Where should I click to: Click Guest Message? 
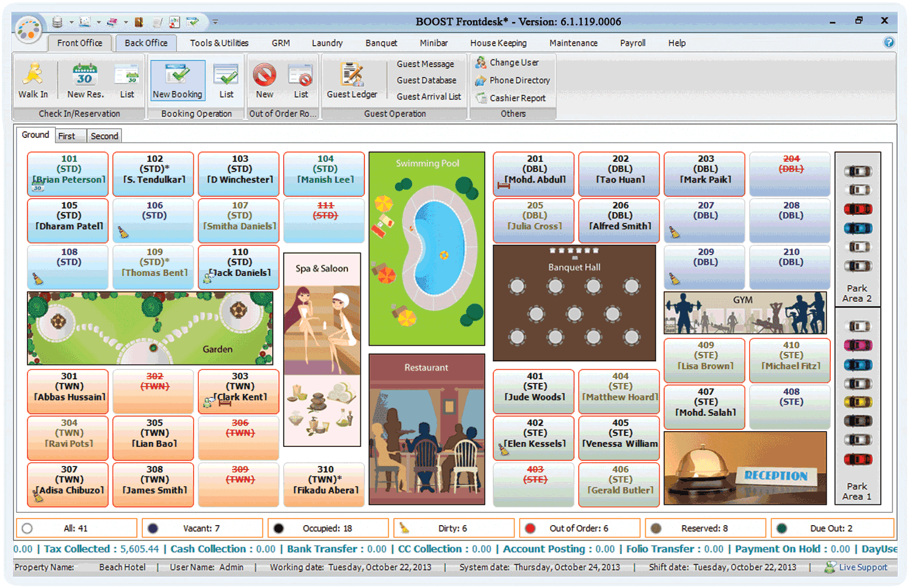click(x=426, y=64)
